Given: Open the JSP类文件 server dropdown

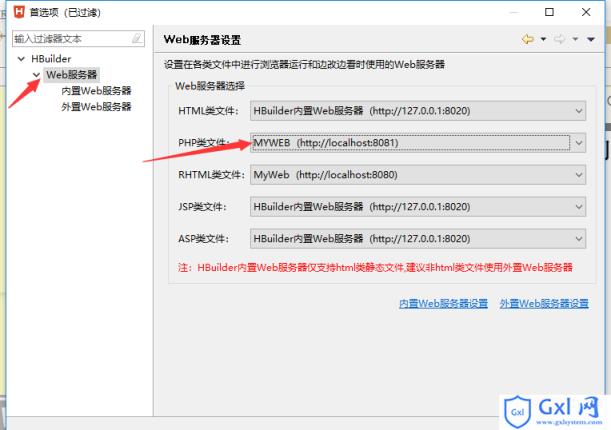Looking at the screenshot, I should click(x=579, y=207).
